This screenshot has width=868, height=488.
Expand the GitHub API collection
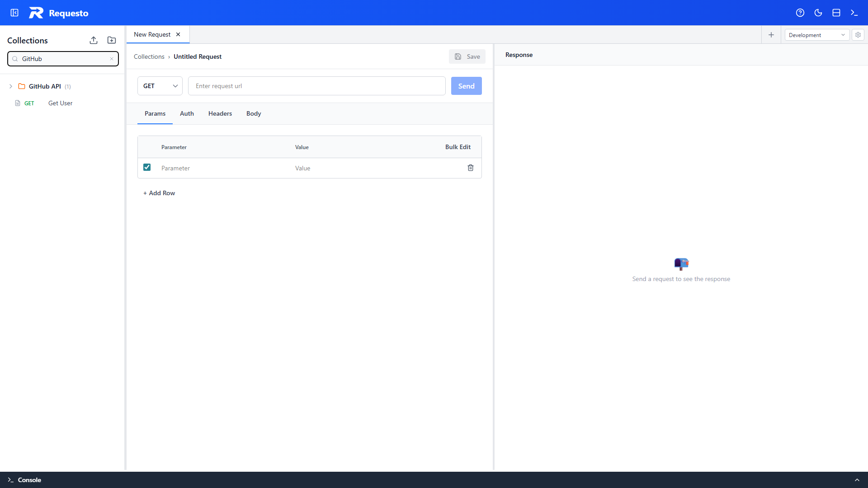pos(10,86)
